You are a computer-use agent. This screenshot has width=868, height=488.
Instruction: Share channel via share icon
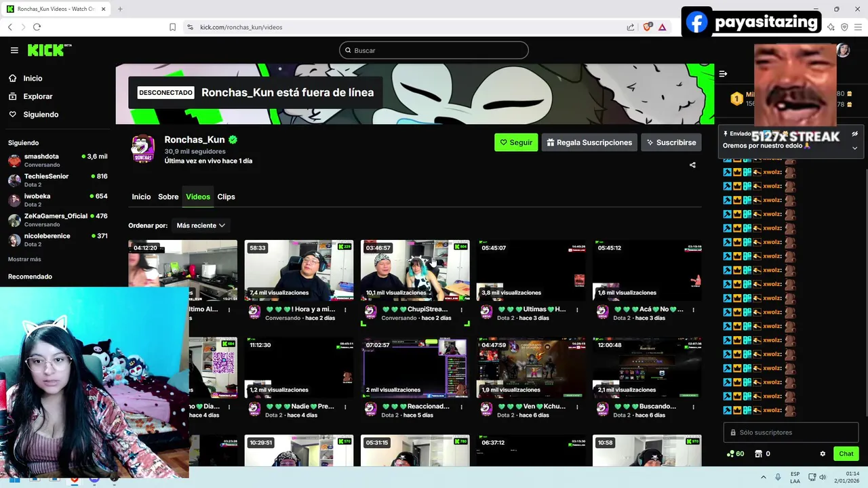pos(692,165)
